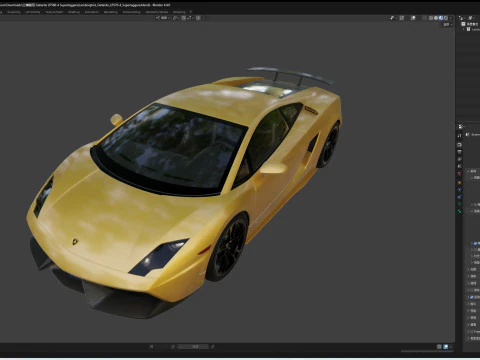Image resolution: width=480 pixels, height=360 pixels.
Task: Open the Output properties tab
Action: pyautogui.click(x=459, y=152)
